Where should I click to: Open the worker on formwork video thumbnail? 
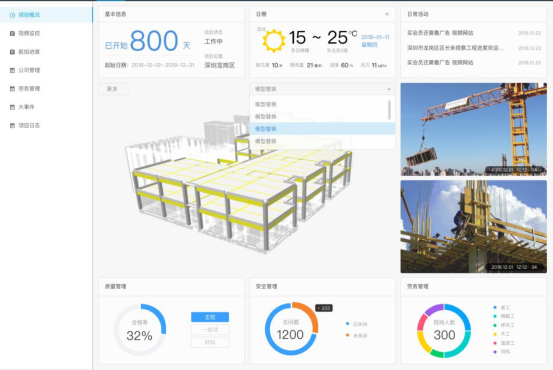[474, 227]
